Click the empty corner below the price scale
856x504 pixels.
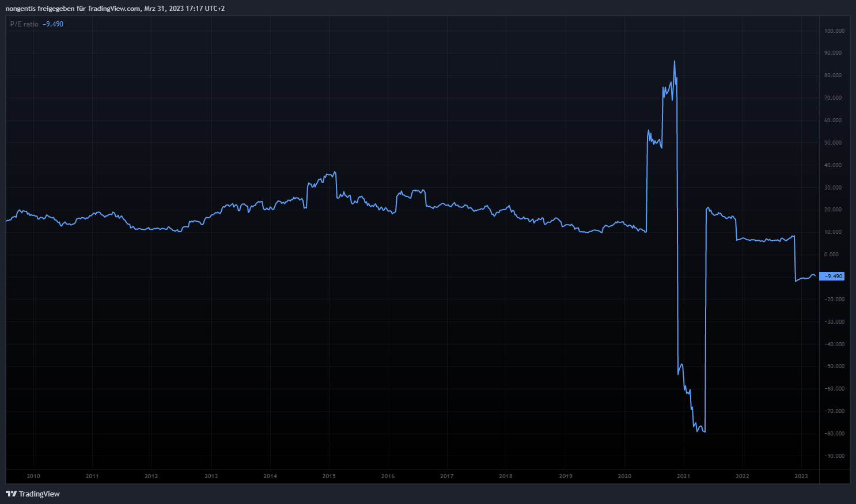point(834,476)
